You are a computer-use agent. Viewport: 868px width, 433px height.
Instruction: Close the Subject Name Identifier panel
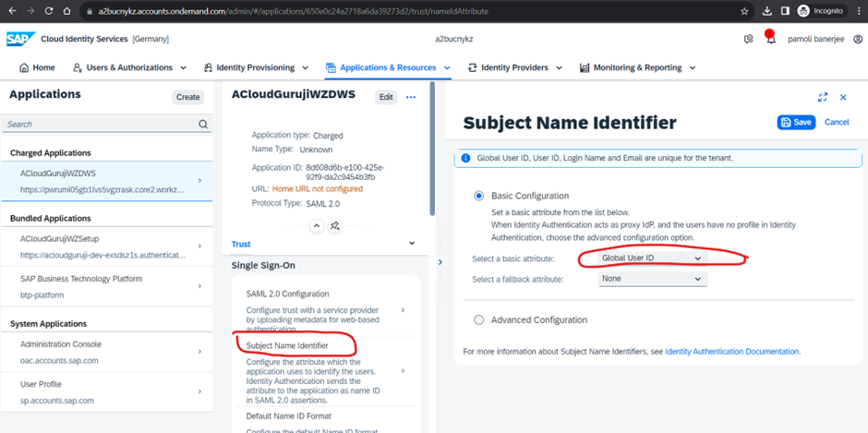(x=842, y=97)
